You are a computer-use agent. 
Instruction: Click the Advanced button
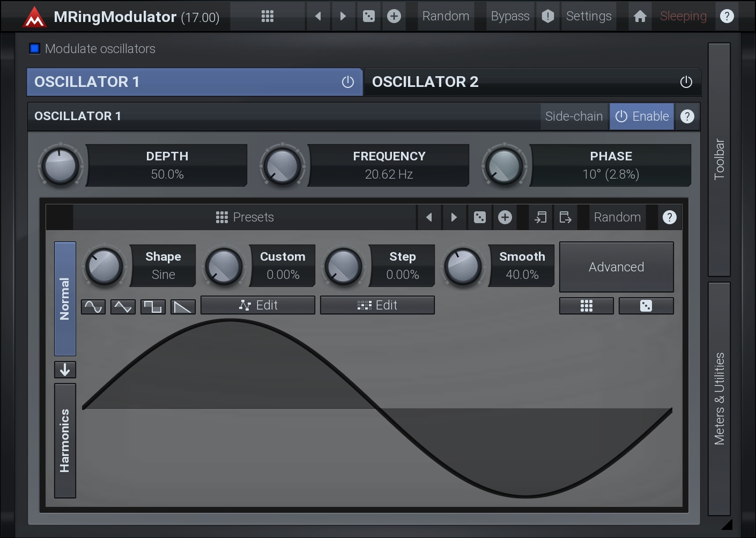pyautogui.click(x=616, y=267)
